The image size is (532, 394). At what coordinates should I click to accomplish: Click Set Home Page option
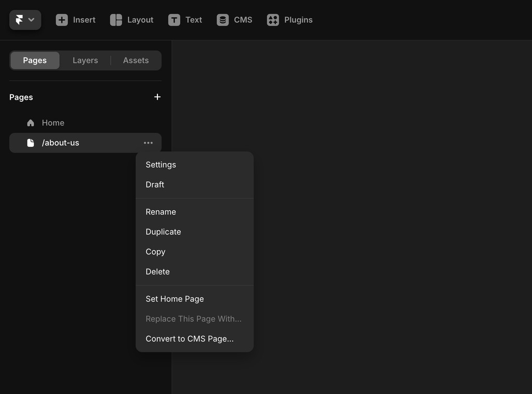(175, 298)
